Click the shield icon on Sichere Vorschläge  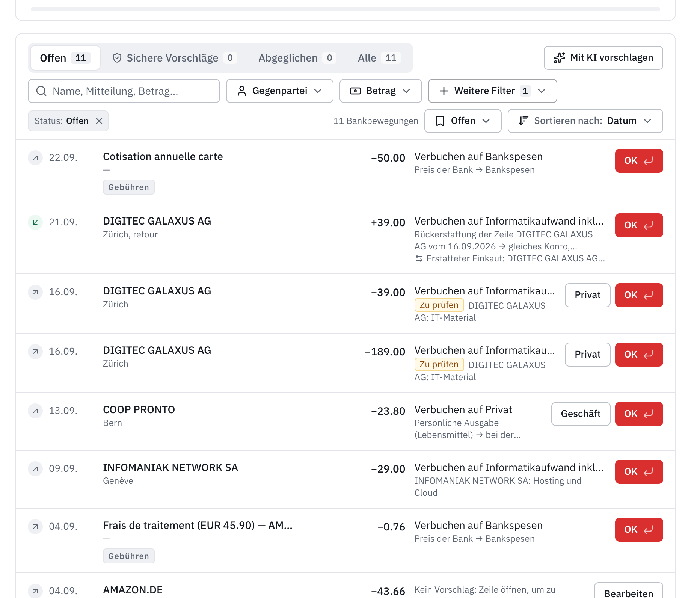tap(117, 58)
